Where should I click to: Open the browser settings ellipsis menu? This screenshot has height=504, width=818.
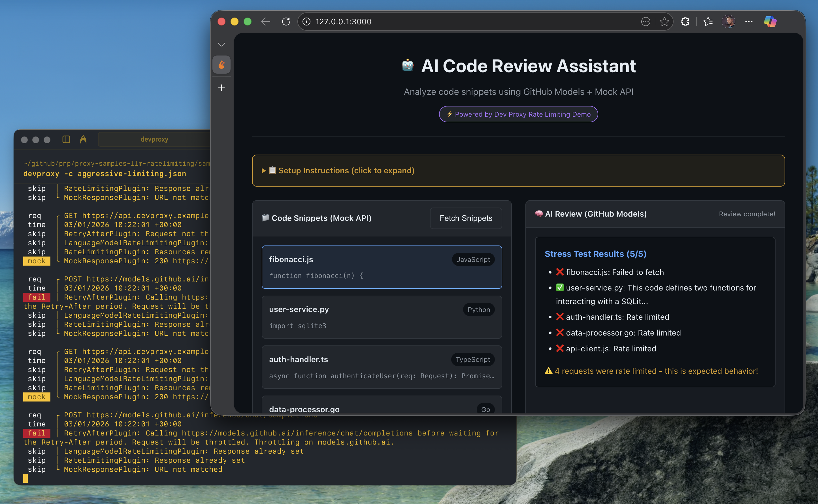[749, 22]
